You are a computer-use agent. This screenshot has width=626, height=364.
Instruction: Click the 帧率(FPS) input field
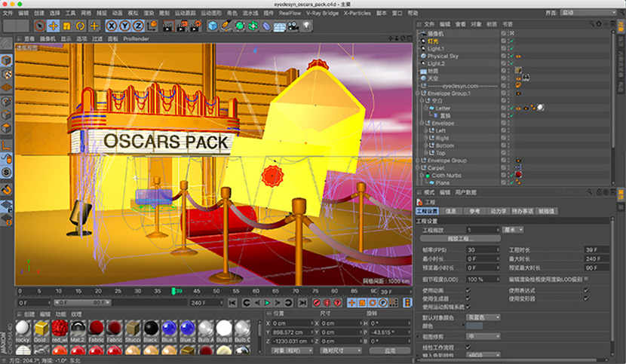[x=483, y=250]
